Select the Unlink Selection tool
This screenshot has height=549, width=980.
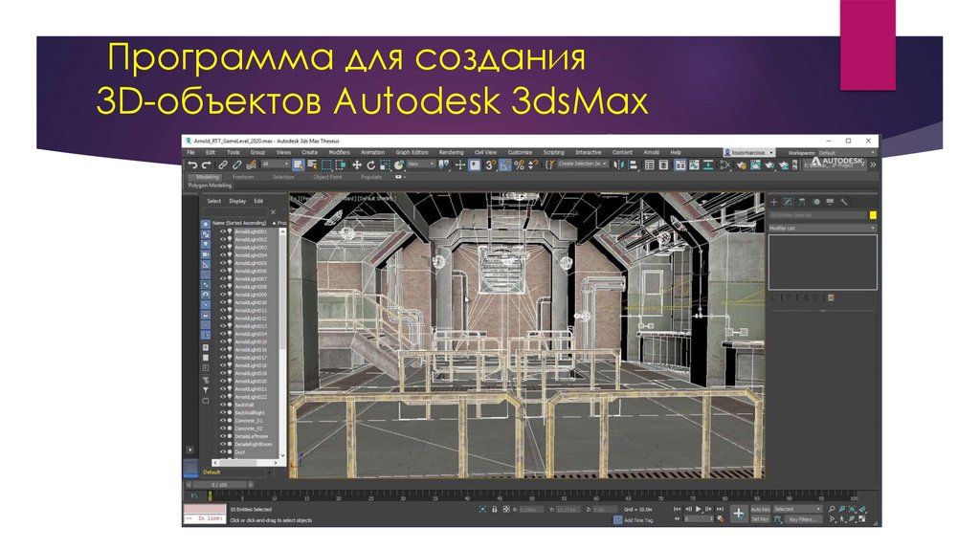tap(237, 165)
